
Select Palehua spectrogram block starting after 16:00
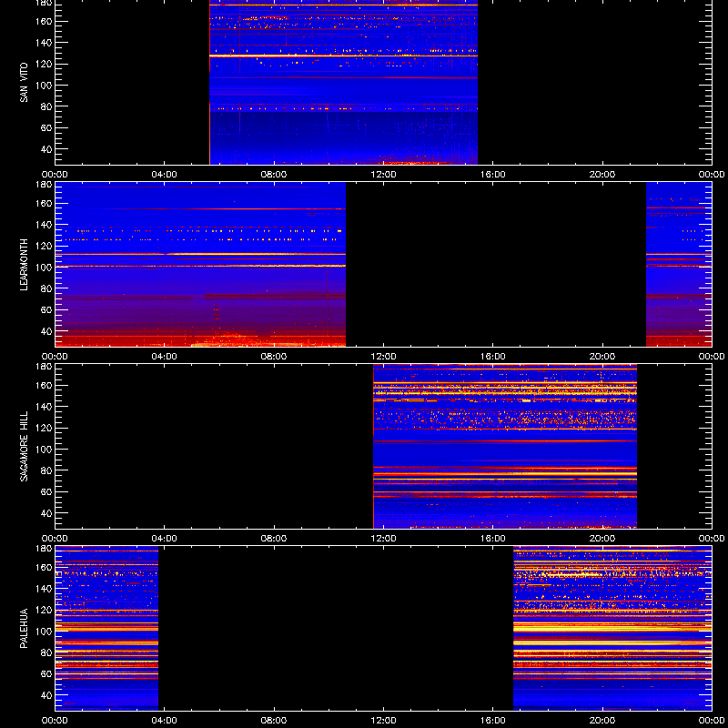612,628
